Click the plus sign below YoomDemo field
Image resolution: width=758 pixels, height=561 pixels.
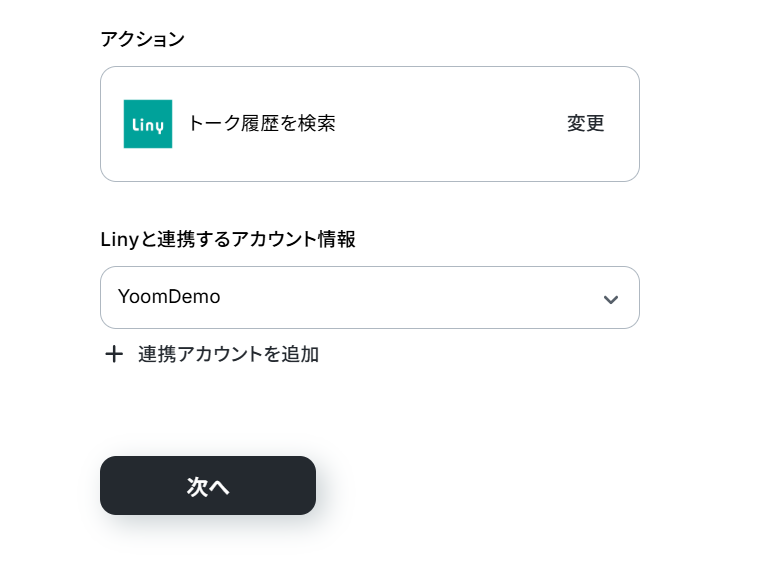coord(114,354)
